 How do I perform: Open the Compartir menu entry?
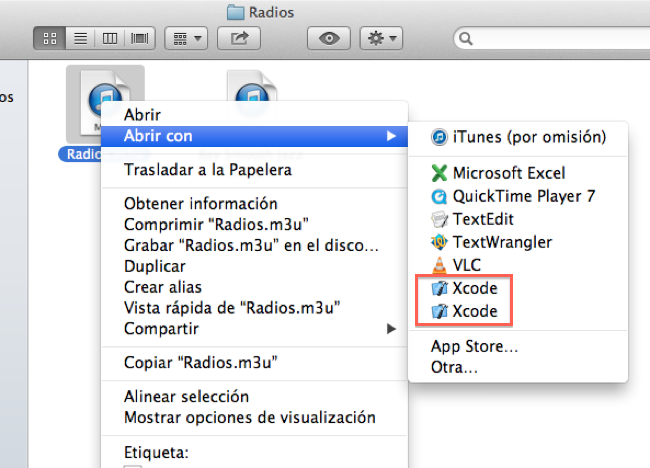pyautogui.click(x=255, y=329)
